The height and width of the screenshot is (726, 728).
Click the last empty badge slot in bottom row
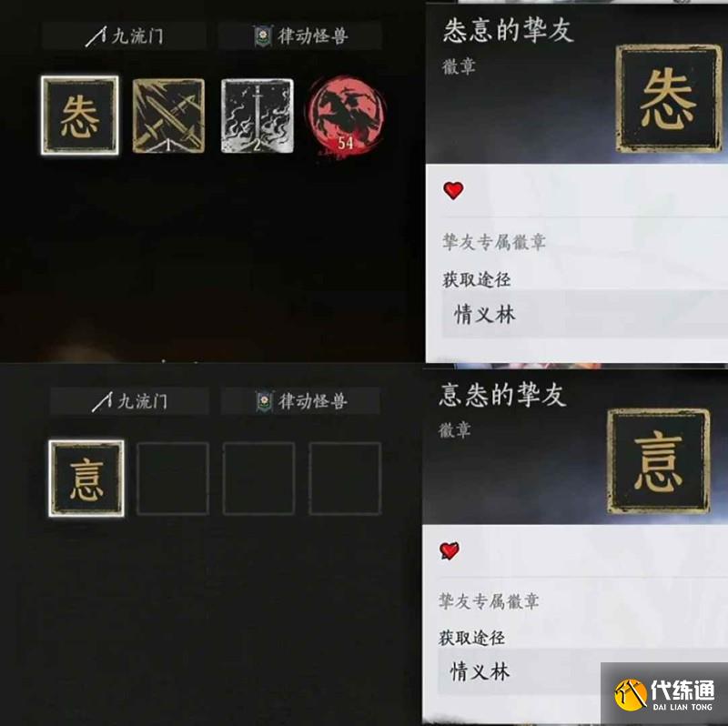point(345,479)
